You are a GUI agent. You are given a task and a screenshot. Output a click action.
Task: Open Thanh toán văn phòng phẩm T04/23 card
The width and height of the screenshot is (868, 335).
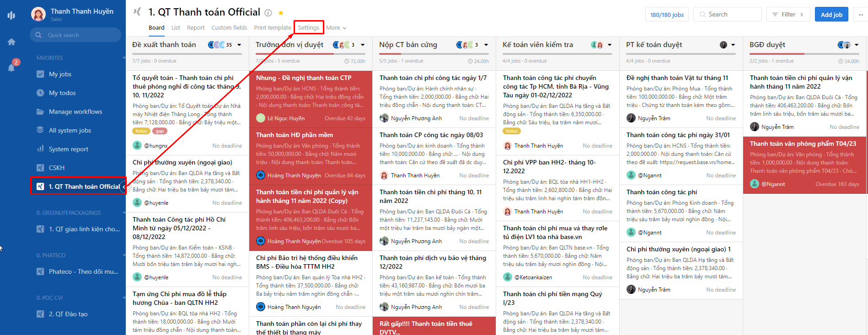[x=805, y=165]
